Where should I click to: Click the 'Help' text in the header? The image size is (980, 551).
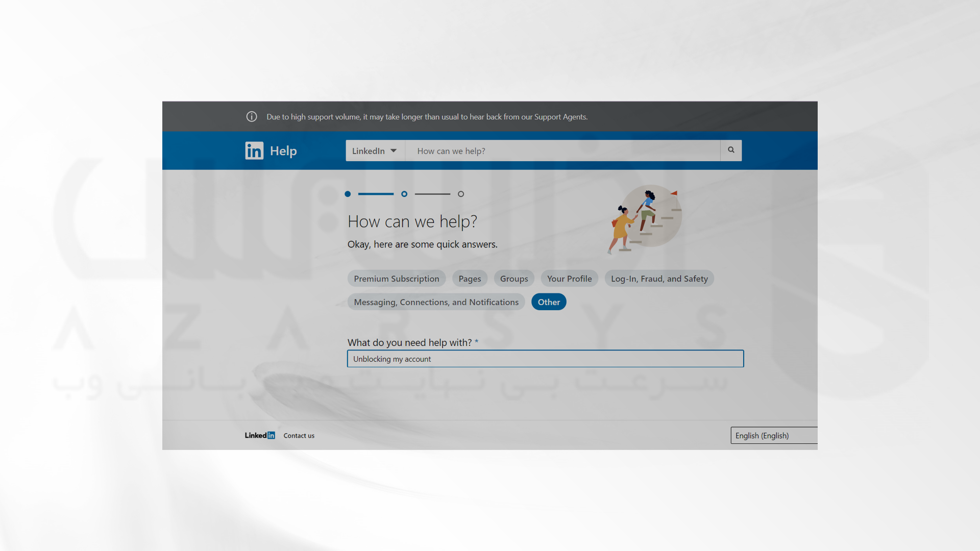[x=283, y=151]
